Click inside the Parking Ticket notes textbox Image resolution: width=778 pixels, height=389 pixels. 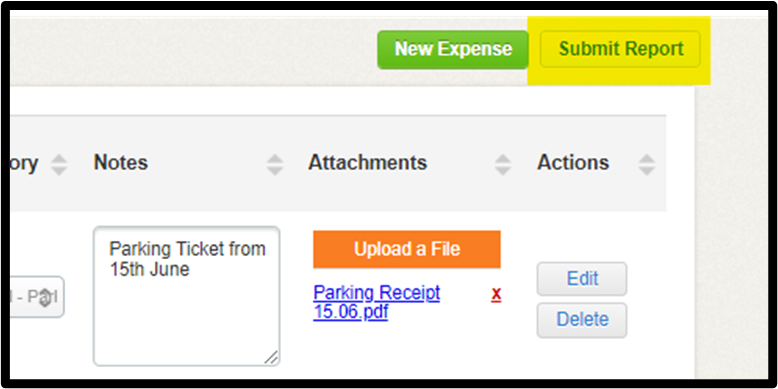(x=187, y=296)
